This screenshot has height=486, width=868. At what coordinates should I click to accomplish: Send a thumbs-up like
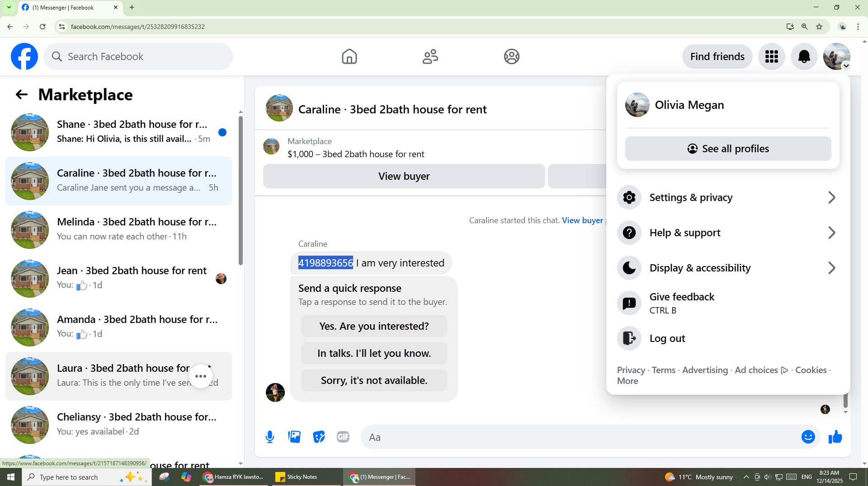[x=835, y=437]
